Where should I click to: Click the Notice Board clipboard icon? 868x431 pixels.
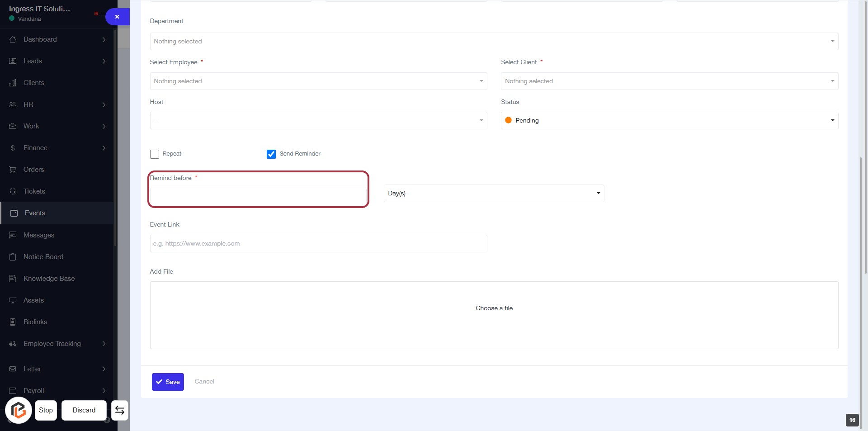coord(13,257)
